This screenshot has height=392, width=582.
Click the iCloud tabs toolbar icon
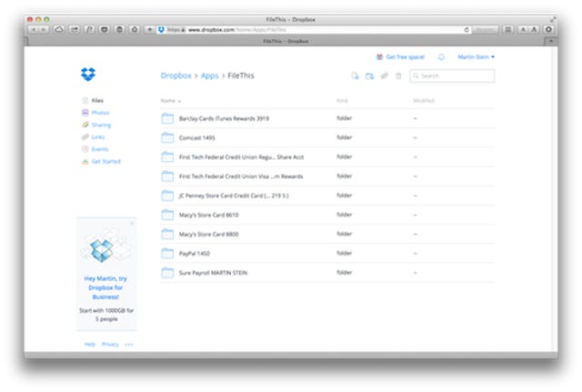(x=58, y=29)
